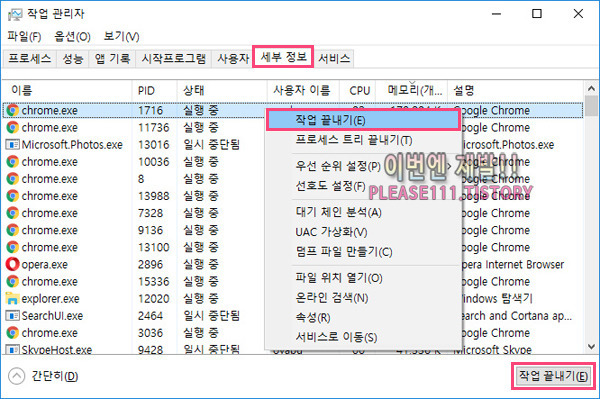Screen dimensions: 600x399
Task: Click the Opera Internet Browser description
Action: click(x=512, y=264)
